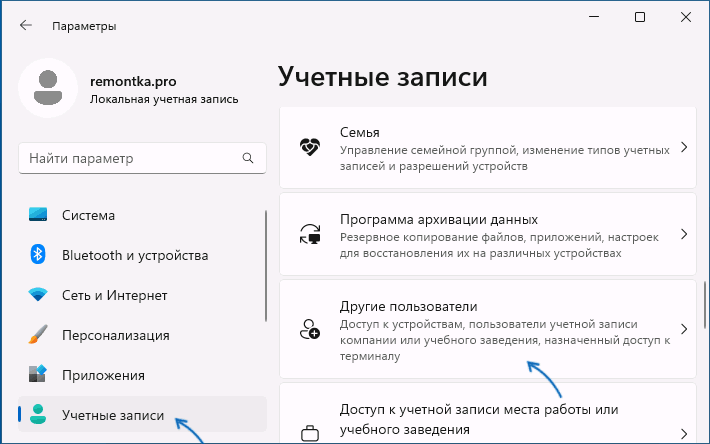Open Персонализация section
The width and height of the screenshot is (710, 444).
pos(142,335)
